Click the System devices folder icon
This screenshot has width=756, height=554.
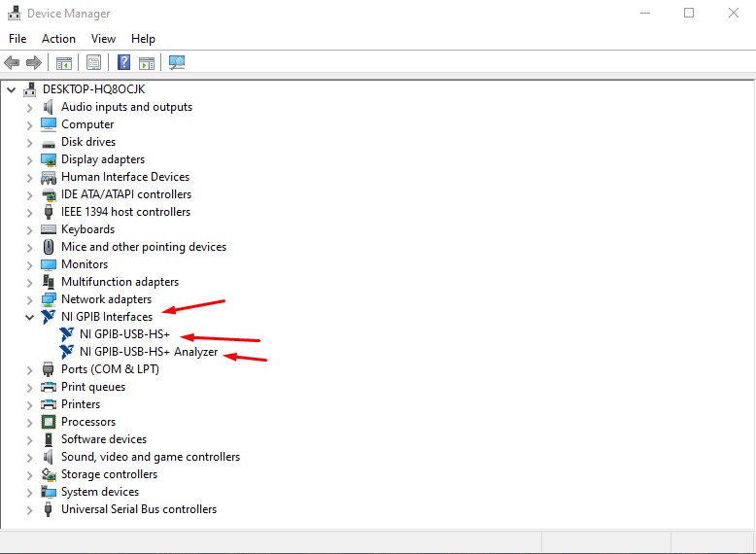point(49,492)
